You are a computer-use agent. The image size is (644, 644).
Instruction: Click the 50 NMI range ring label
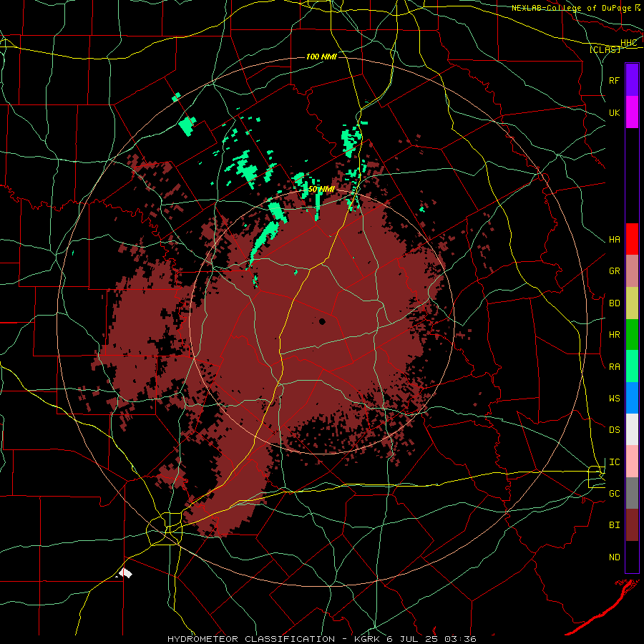pos(321,189)
